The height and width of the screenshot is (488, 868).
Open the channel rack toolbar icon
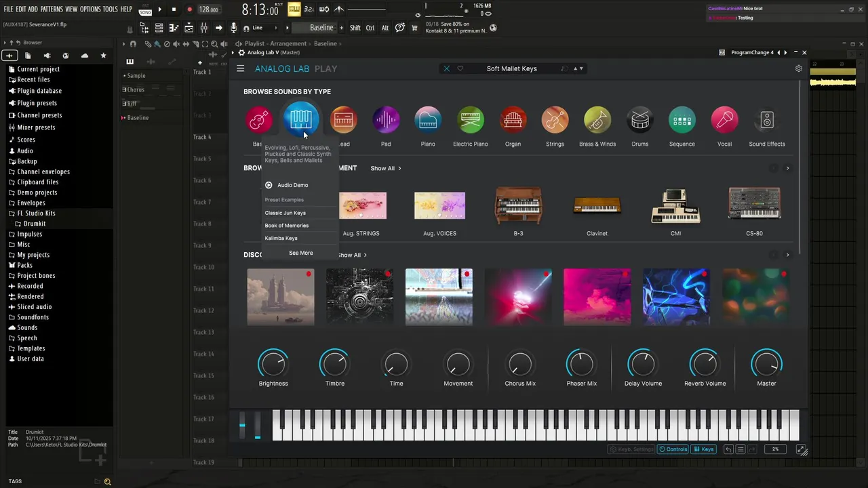pos(158,28)
